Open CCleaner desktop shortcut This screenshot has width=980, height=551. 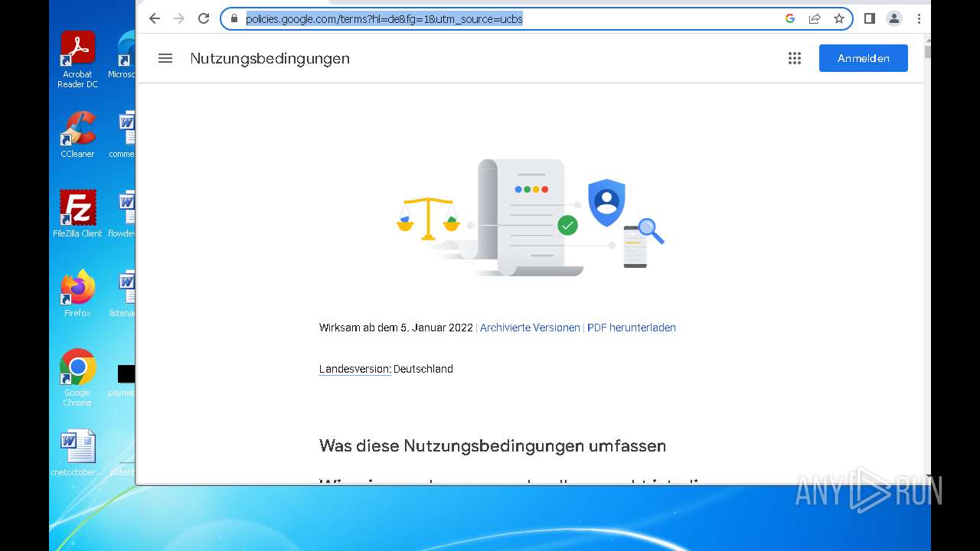point(77,135)
